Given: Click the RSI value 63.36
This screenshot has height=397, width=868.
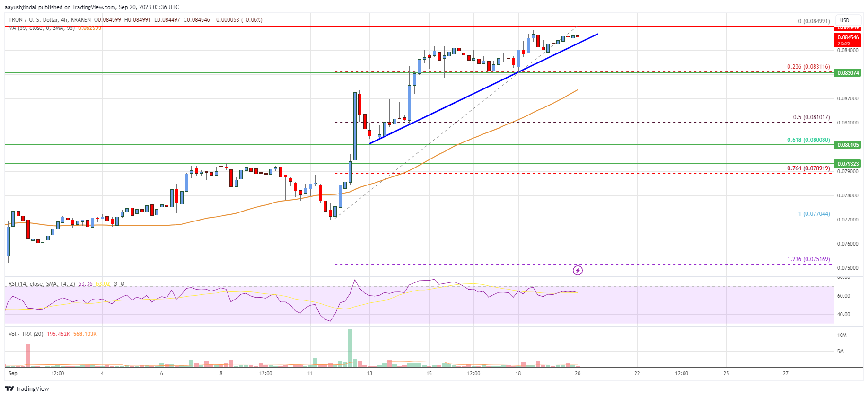Looking at the screenshot, I should click(x=85, y=284).
